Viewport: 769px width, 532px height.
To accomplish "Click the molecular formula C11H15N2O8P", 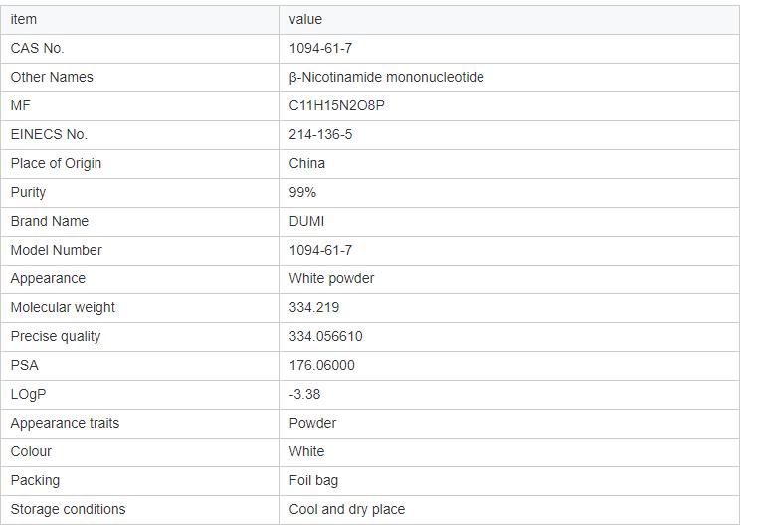I will coord(336,105).
